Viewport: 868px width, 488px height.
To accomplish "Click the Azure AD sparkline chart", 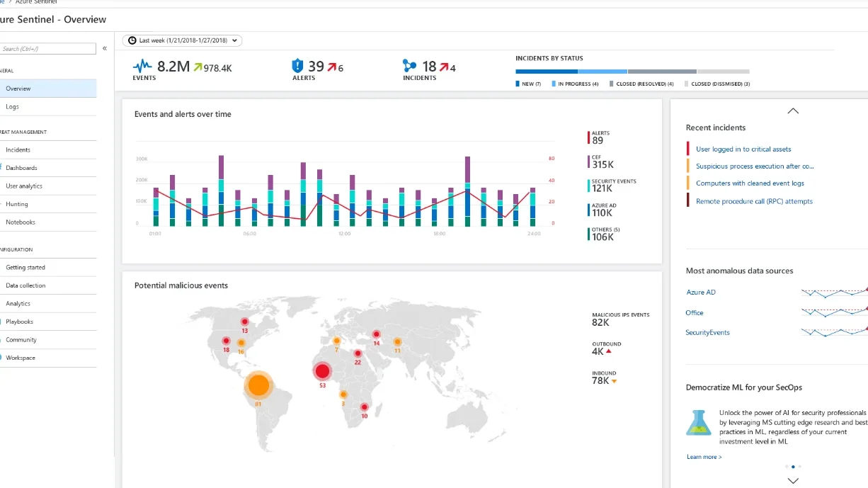I will point(834,292).
